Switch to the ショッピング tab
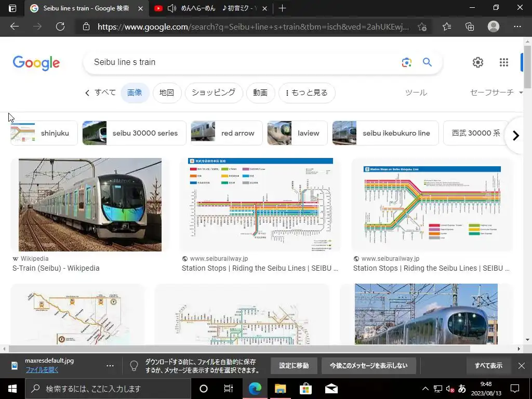The height and width of the screenshot is (399, 532). [x=214, y=92]
